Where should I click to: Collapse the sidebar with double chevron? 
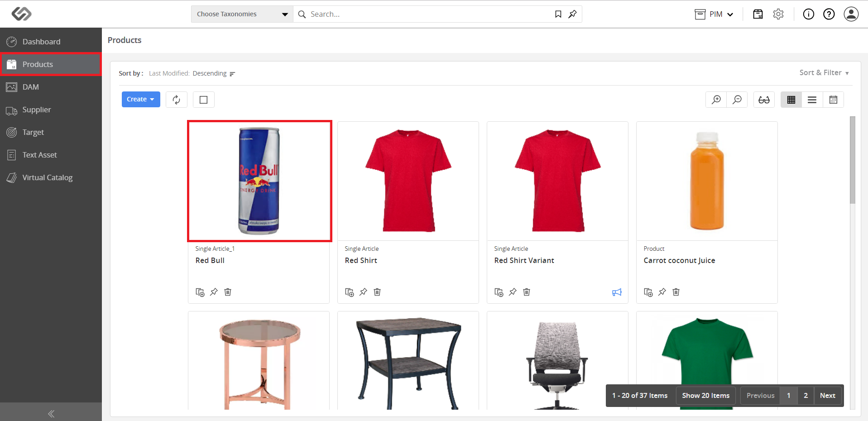pos(51,413)
